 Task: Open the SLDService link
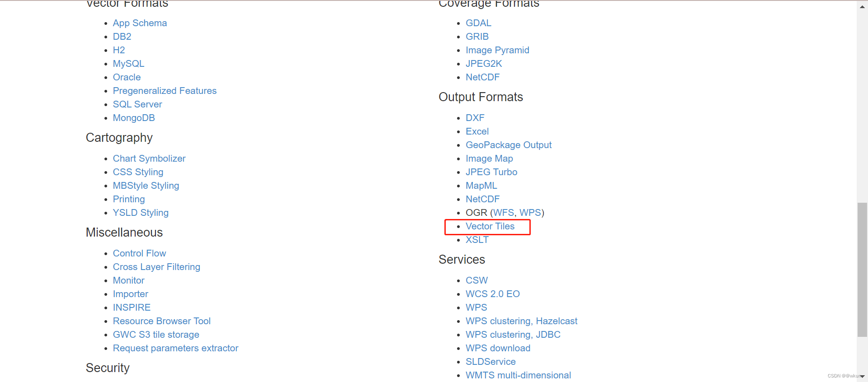point(491,362)
